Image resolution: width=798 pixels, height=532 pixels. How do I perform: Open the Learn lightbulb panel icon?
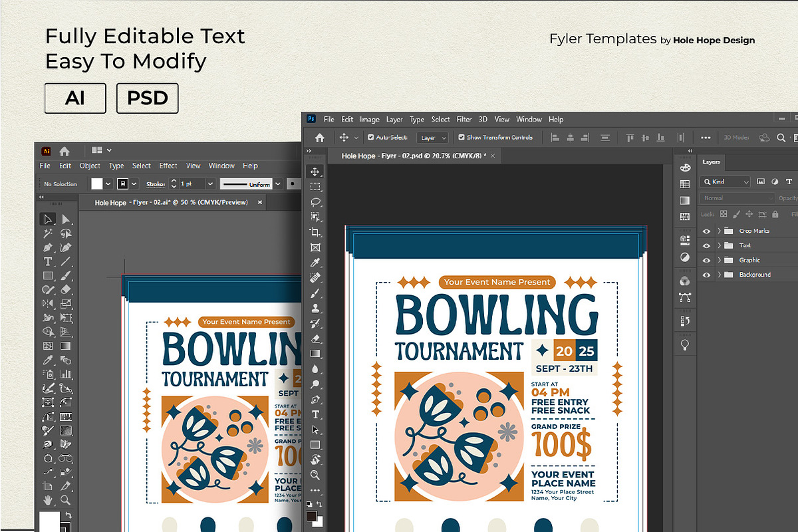(x=685, y=344)
